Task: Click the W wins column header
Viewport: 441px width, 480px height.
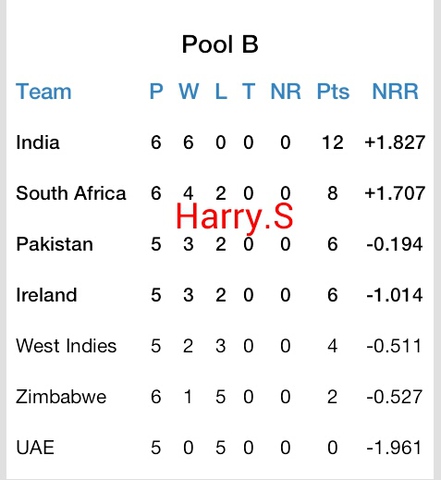Action: coord(189,91)
